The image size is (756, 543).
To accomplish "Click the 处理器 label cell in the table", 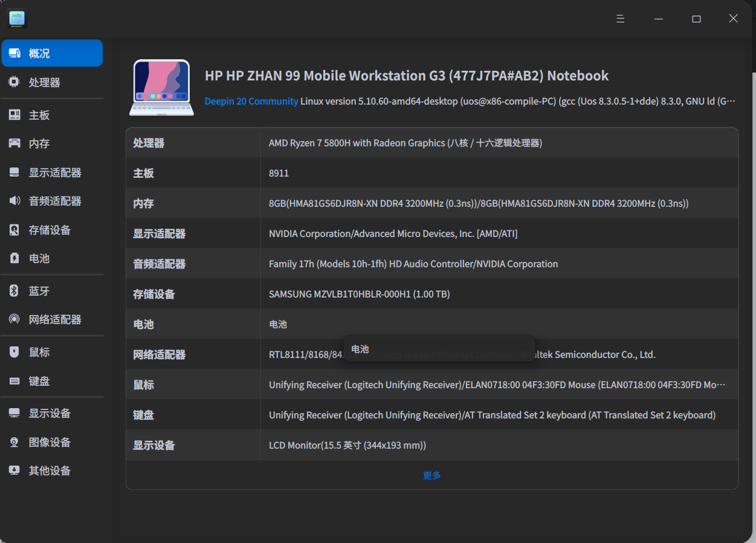I will [x=193, y=143].
